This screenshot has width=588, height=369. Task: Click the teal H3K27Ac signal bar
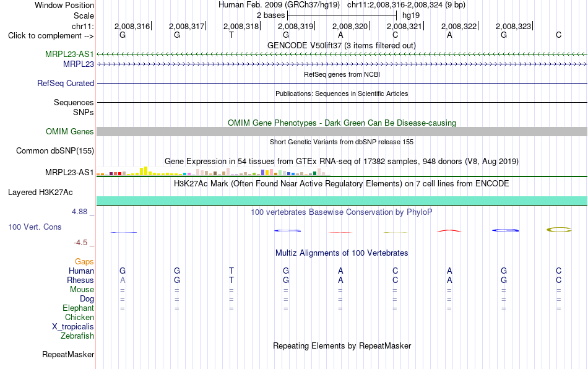[342, 201]
